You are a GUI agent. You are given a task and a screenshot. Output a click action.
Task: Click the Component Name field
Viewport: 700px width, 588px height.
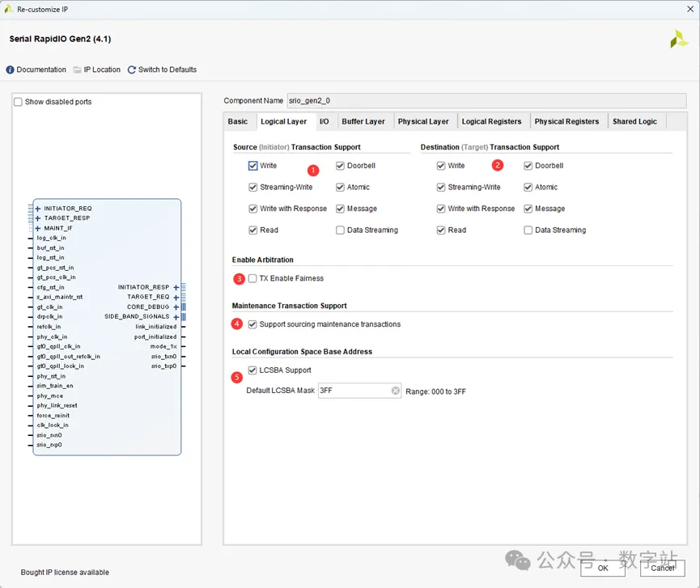point(486,101)
